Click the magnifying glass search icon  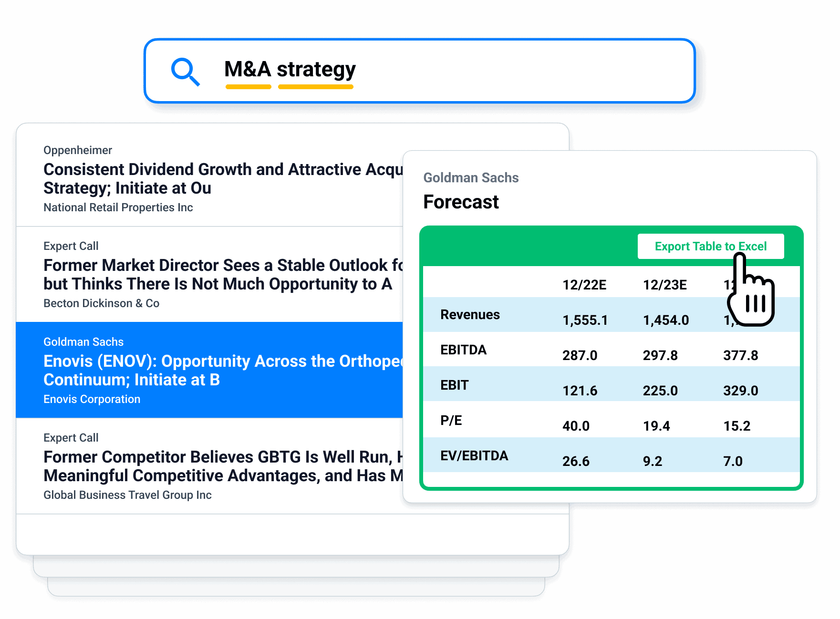tap(185, 72)
